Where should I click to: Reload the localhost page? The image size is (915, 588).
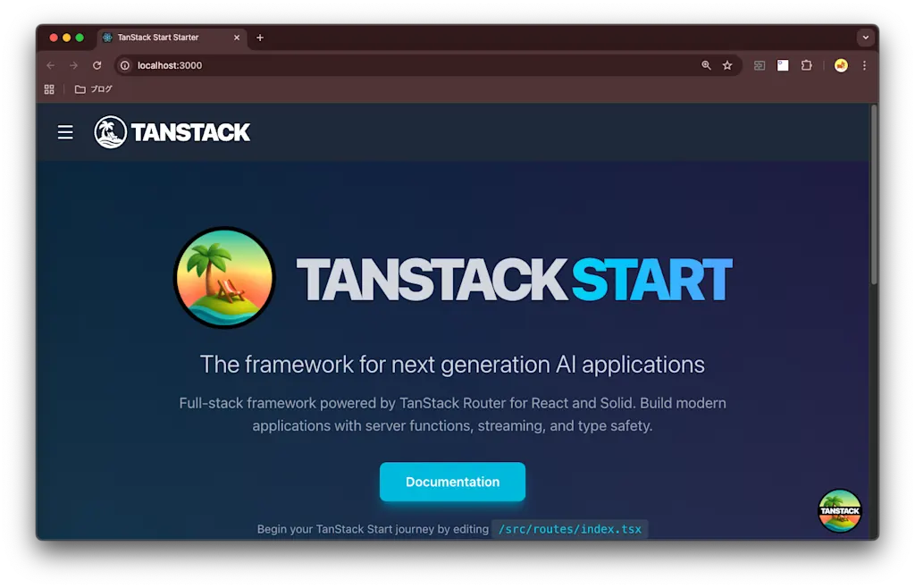97,65
